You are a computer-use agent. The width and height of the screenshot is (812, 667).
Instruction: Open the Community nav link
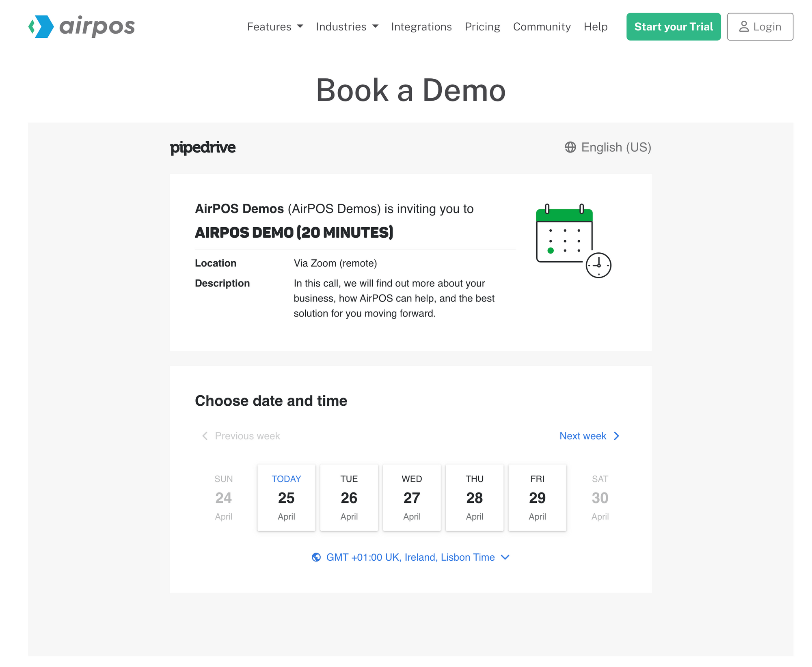(542, 27)
